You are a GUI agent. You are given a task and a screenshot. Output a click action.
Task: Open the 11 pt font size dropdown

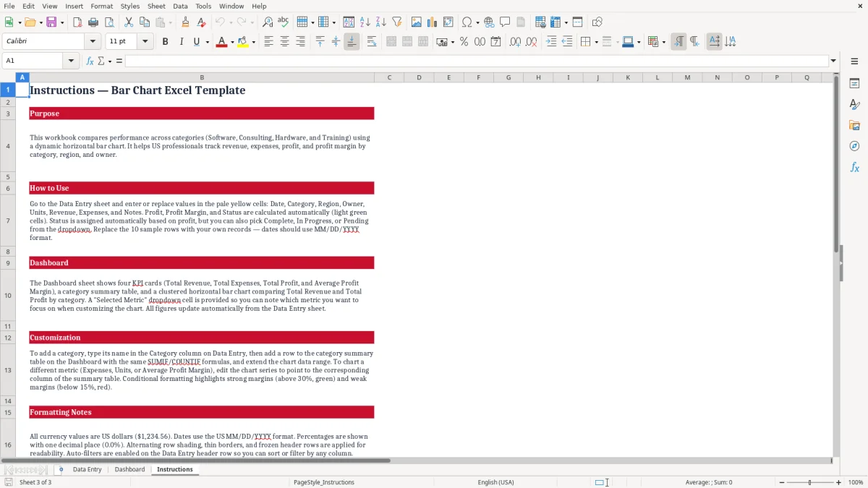pyautogui.click(x=145, y=42)
